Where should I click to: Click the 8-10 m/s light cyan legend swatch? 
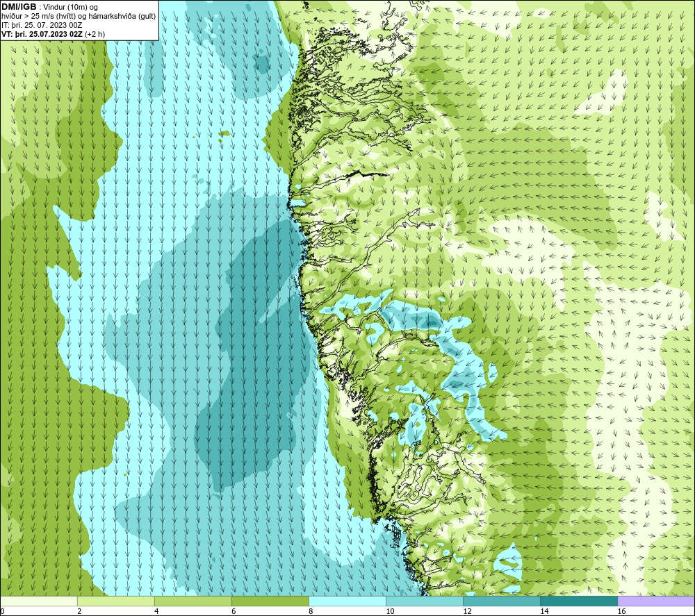[347, 601]
